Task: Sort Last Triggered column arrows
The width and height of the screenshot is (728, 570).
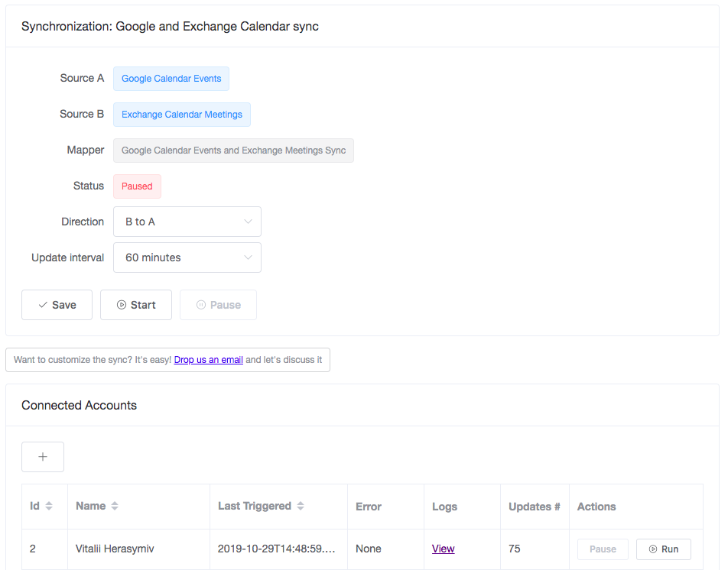Action: pos(301,506)
